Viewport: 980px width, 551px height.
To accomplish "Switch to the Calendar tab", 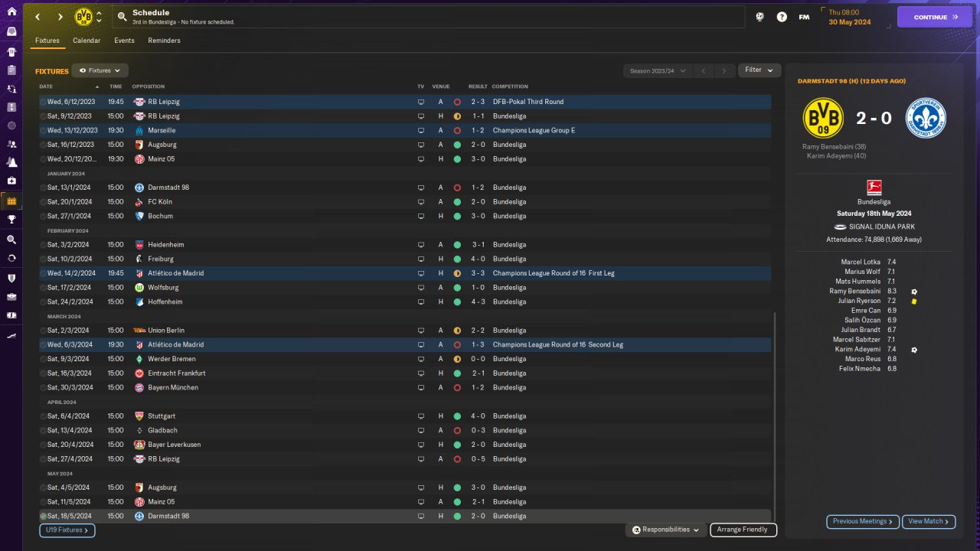I will [x=87, y=41].
